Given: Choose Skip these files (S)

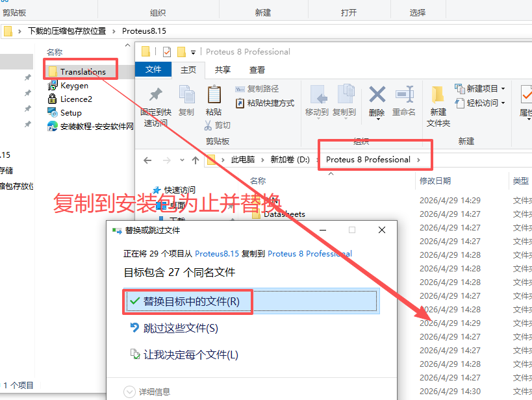Looking at the screenshot, I should pos(173,328).
